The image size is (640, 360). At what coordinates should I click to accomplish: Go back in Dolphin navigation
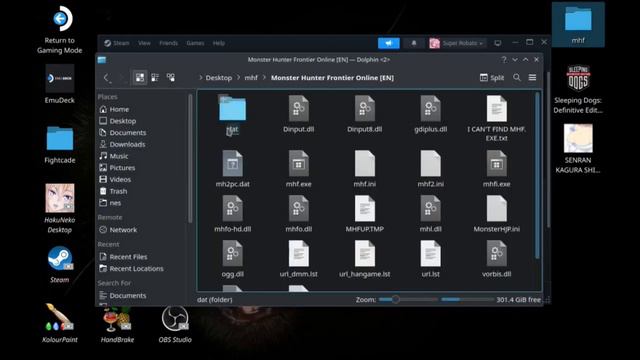(107, 78)
